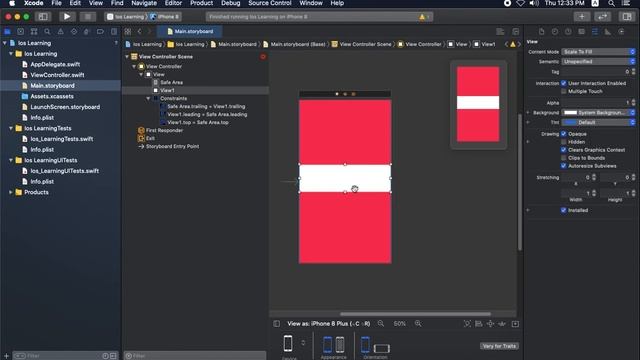This screenshot has height=360, width=640.
Task: Show the Source Control navigator
Action: click(x=20, y=31)
